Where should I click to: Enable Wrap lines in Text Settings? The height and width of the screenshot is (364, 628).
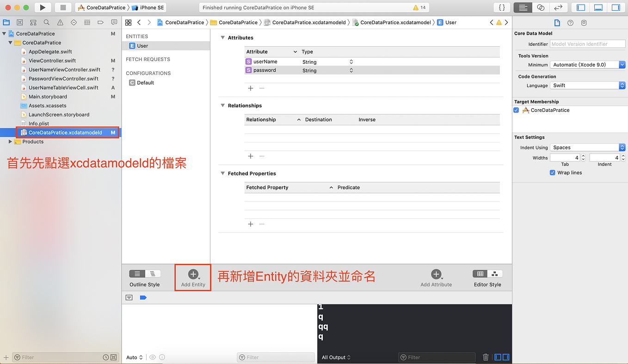pos(552,173)
